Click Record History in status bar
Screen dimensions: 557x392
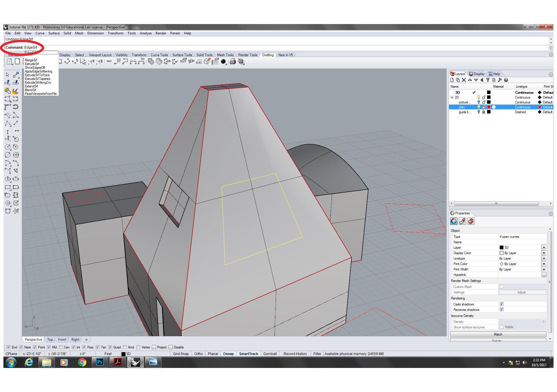tap(295, 354)
